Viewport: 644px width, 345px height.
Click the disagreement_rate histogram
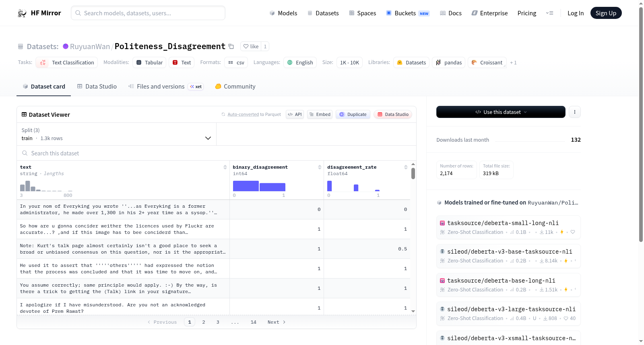pos(353,186)
